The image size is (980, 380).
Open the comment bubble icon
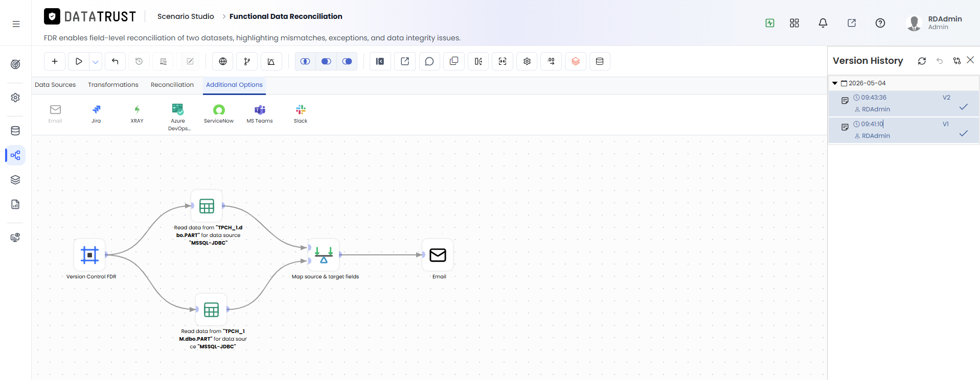click(429, 61)
